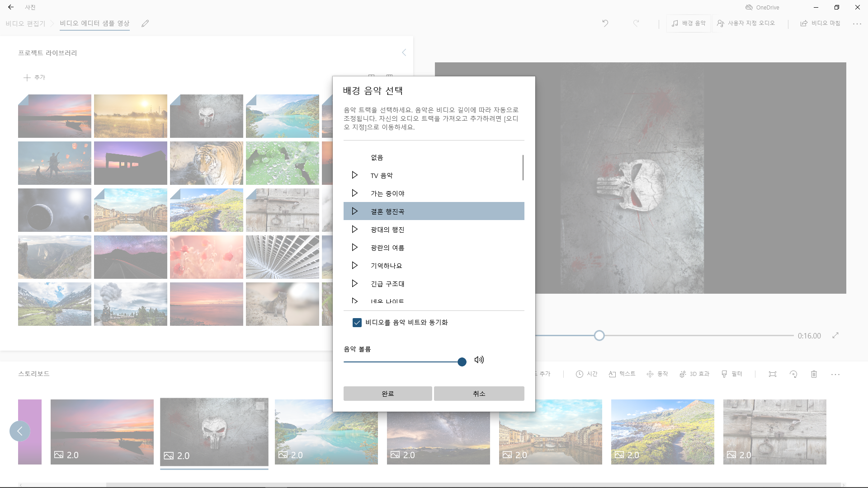Select 없음 in music list
This screenshot has height=488, width=868.
377,158
